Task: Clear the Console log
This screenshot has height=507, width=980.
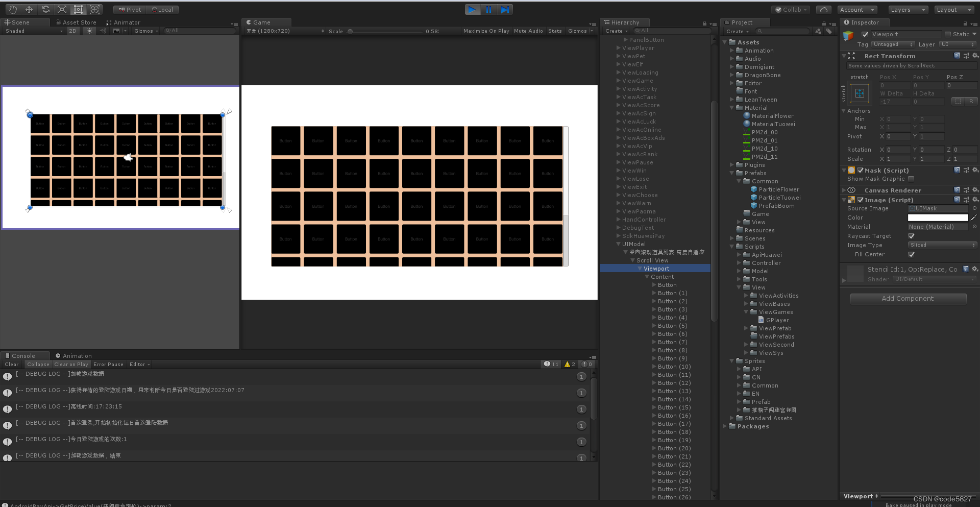Action: (11, 364)
